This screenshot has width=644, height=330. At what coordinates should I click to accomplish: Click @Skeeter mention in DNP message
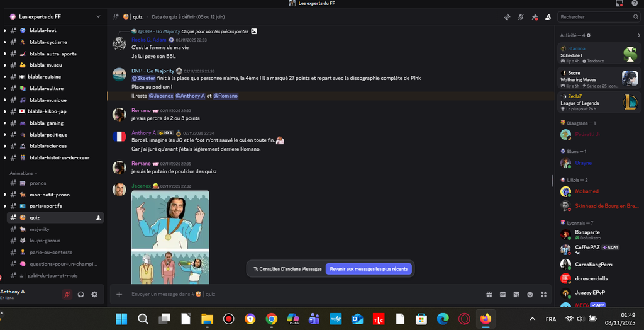(x=143, y=78)
